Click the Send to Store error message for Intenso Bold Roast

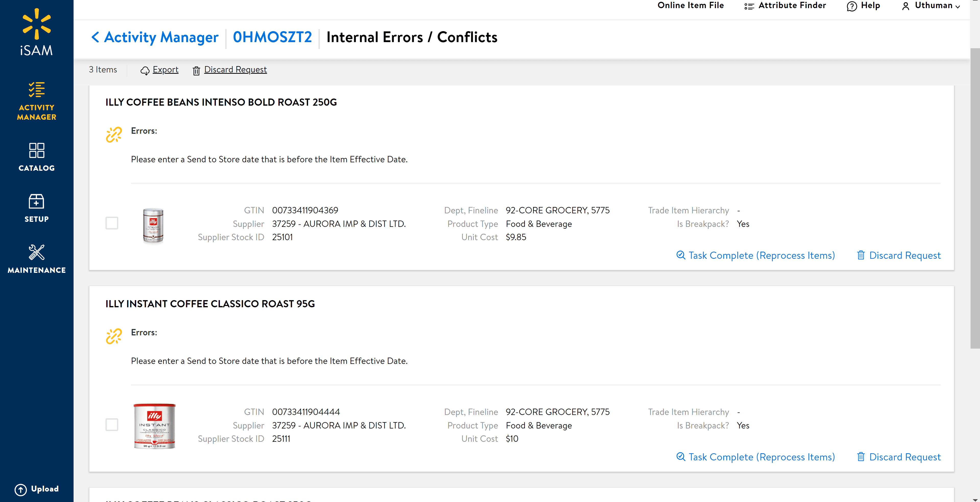click(269, 159)
